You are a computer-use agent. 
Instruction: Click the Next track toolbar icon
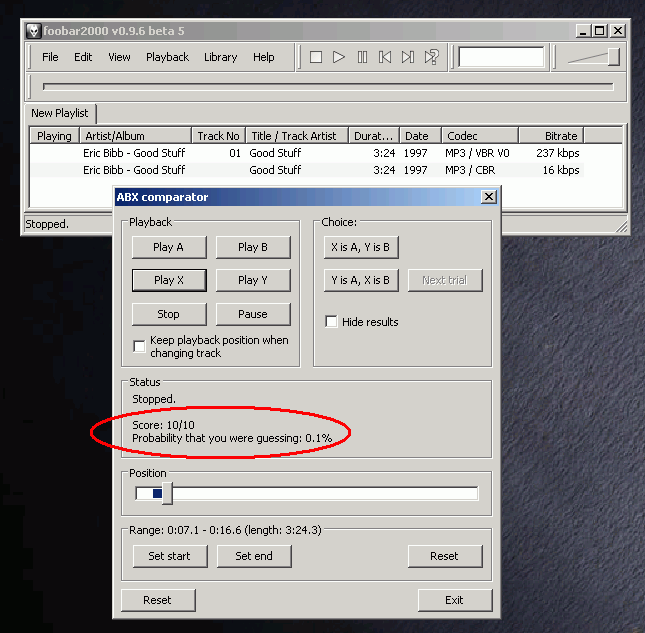(x=408, y=57)
